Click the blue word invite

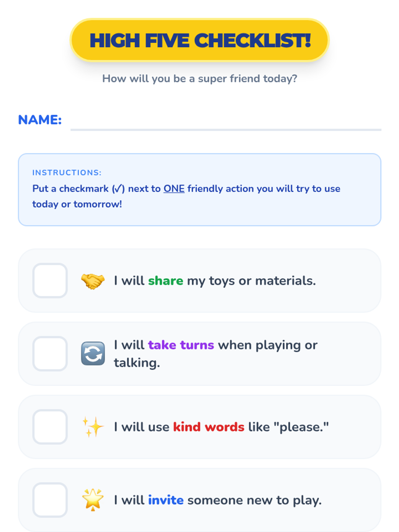pos(166,500)
